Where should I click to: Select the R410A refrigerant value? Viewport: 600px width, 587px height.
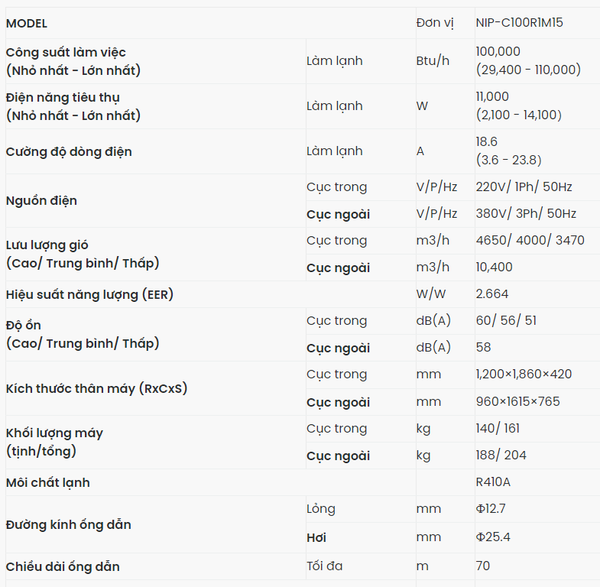click(x=493, y=482)
